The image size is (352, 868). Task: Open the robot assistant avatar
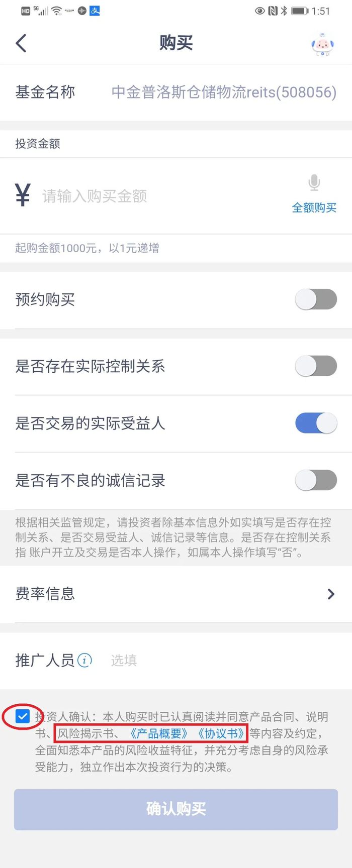coord(322,44)
